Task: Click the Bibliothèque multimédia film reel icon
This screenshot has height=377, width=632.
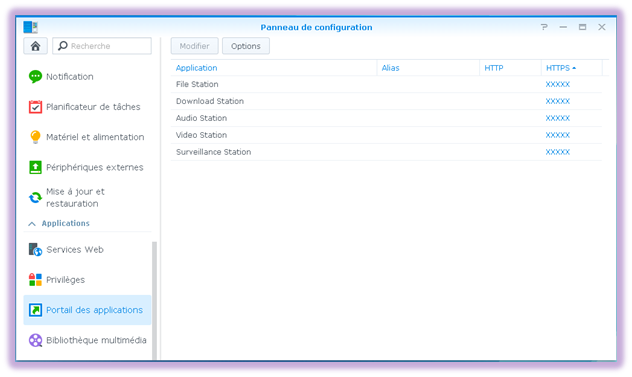Action: (x=35, y=340)
